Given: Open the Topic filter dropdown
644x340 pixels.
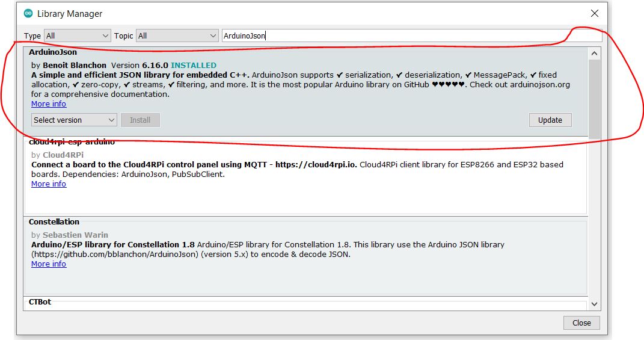Looking at the screenshot, I should tap(177, 36).
